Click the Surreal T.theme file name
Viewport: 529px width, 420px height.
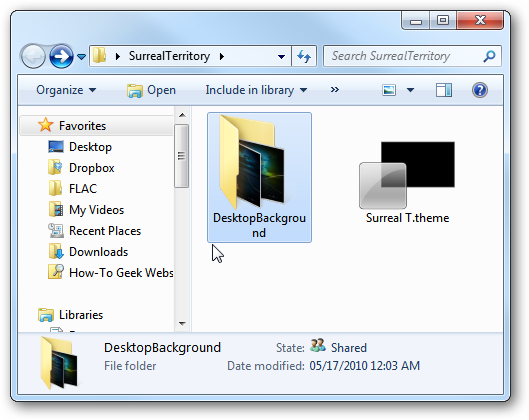(x=408, y=218)
